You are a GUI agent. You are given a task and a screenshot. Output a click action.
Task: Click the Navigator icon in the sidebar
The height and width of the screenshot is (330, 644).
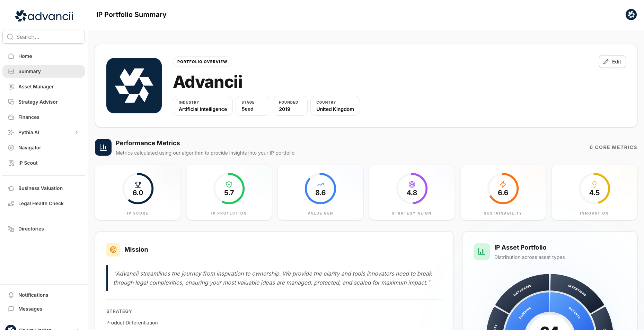(11, 147)
